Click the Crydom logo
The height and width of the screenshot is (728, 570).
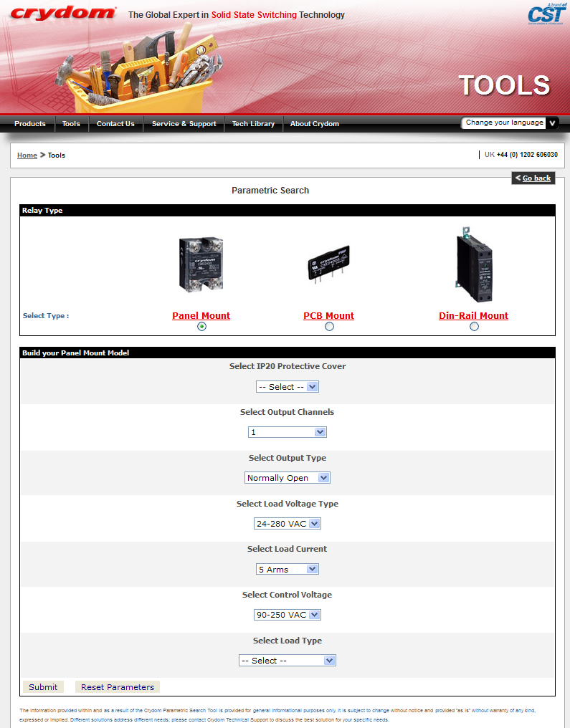click(x=63, y=13)
